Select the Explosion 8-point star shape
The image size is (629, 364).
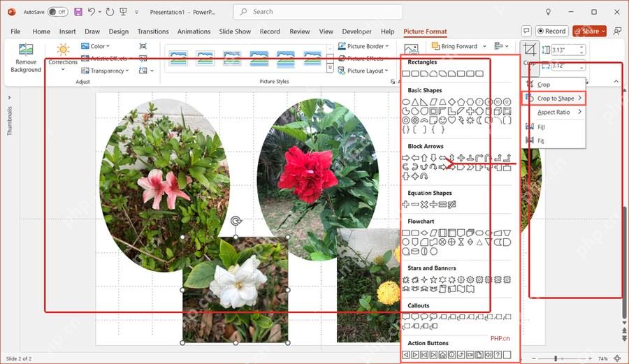point(406,279)
